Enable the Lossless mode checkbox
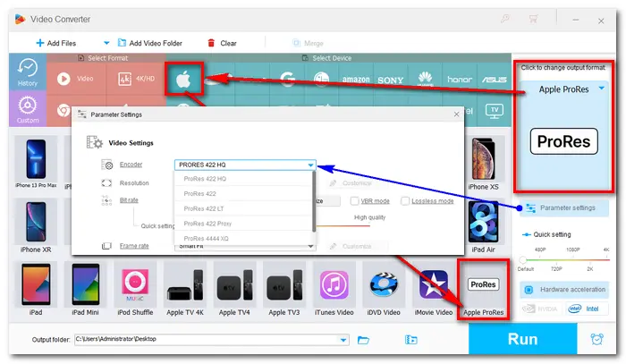The width and height of the screenshot is (626, 364). pos(405,200)
